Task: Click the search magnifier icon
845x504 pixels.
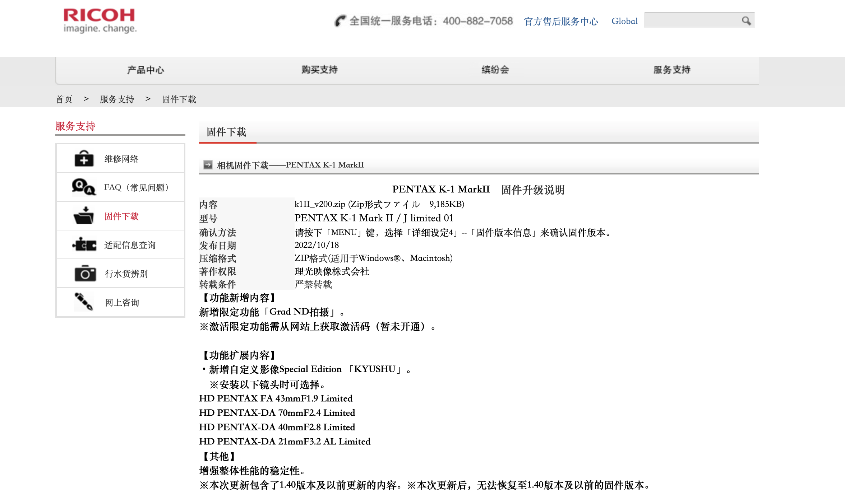Action: point(747,21)
